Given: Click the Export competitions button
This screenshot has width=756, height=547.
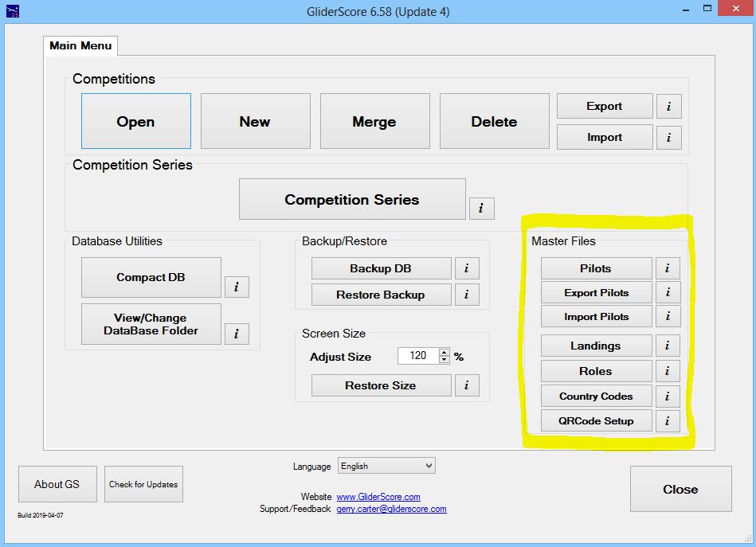Looking at the screenshot, I should (x=605, y=106).
